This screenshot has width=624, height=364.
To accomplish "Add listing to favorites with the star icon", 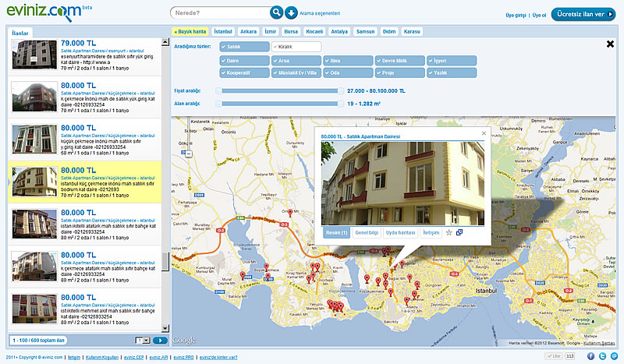I will [448, 232].
